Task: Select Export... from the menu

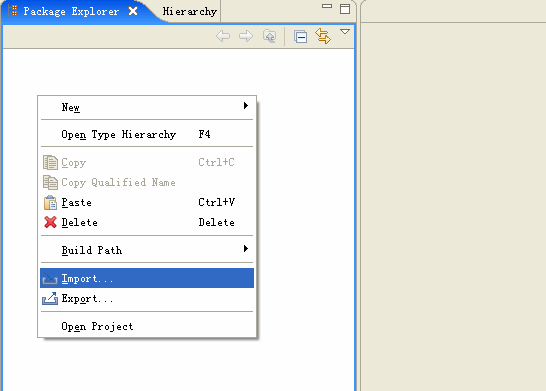Action: click(147, 299)
